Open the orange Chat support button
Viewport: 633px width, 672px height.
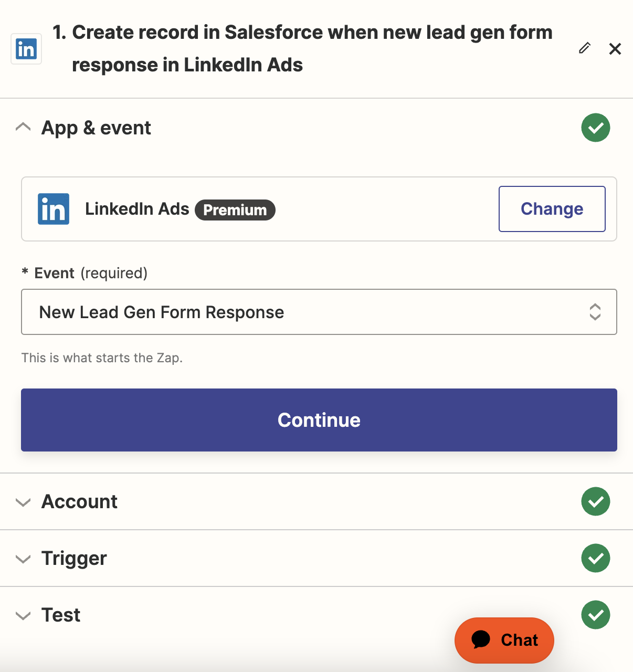[504, 640]
